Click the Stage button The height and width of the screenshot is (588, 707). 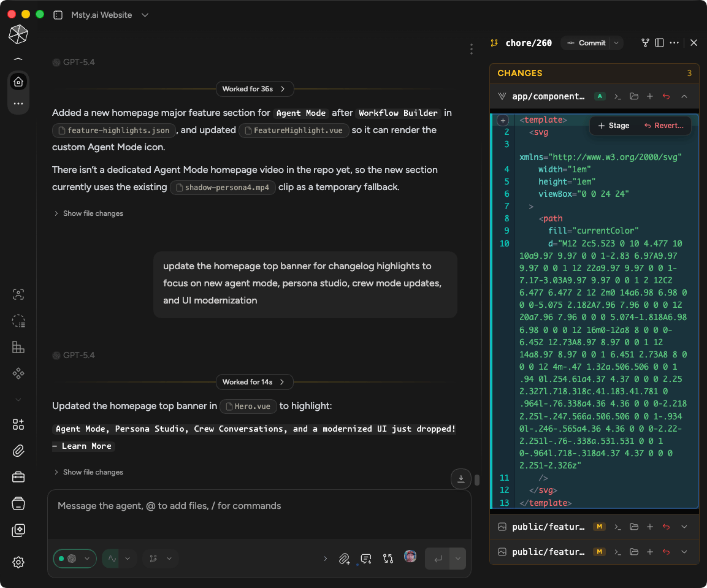click(x=614, y=126)
